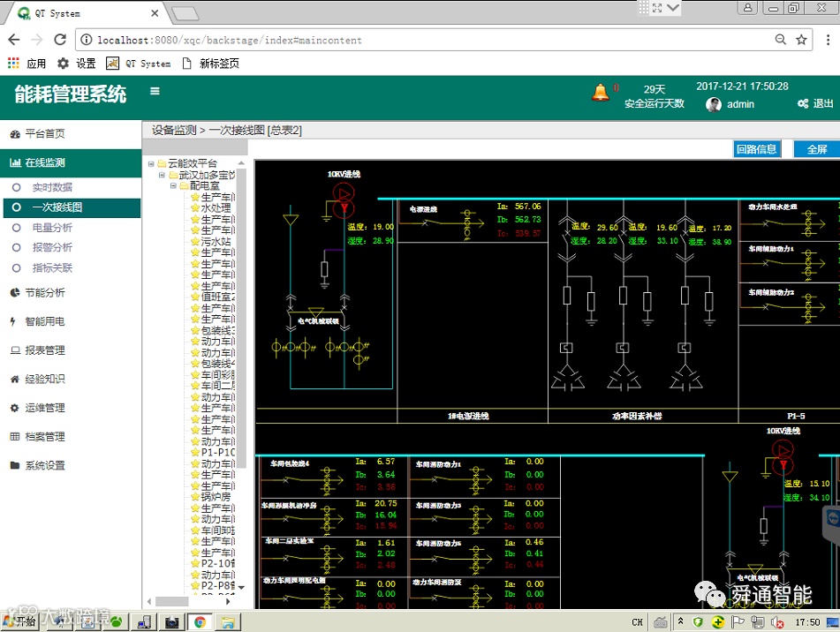
Task: Open the 节能分析 sidebar menu
Action: tap(44, 293)
